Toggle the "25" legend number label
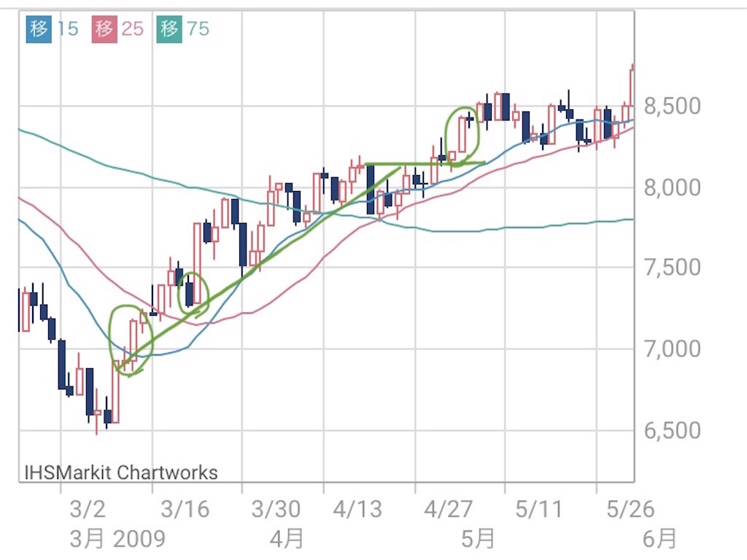Image resolution: width=747 pixels, height=560 pixels. click(x=132, y=29)
